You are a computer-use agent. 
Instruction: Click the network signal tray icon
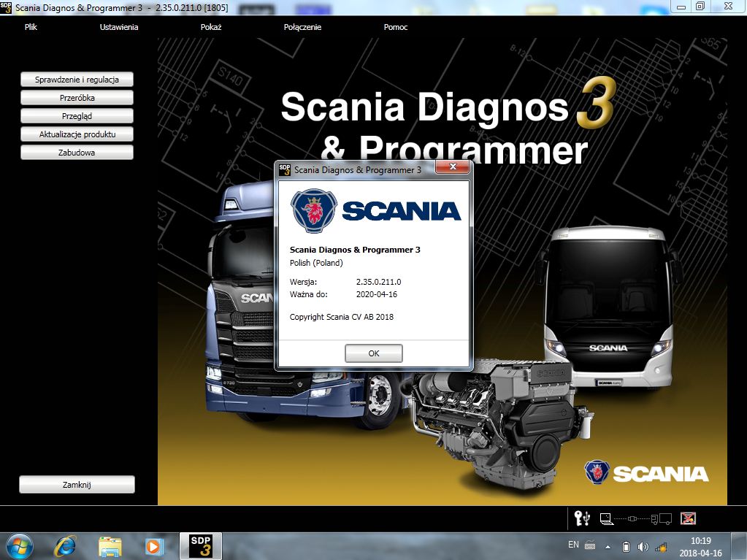(661, 547)
